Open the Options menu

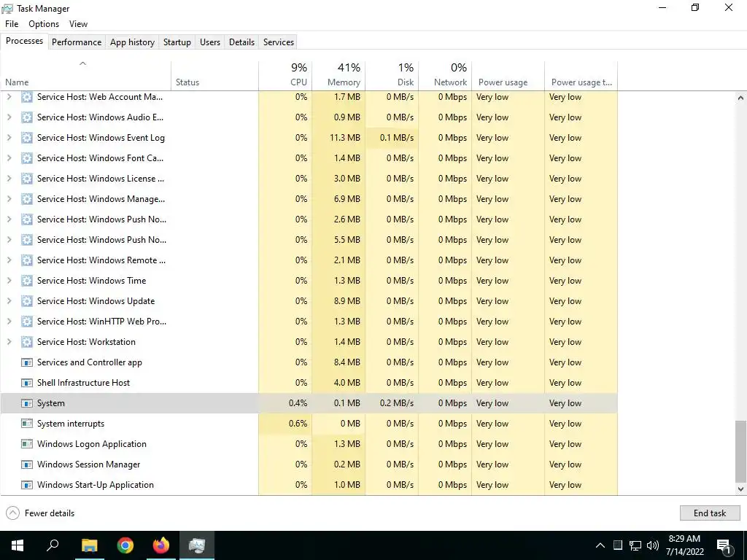[x=44, y=24]
